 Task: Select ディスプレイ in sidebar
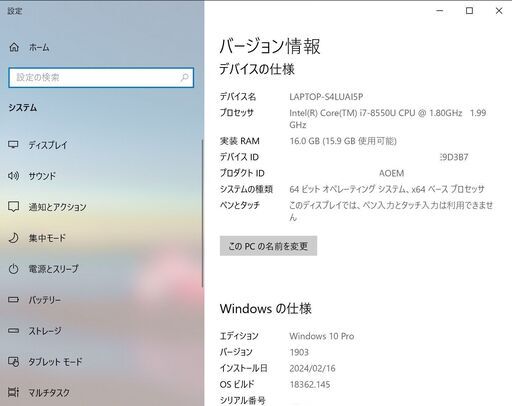(x=48, y=145)
